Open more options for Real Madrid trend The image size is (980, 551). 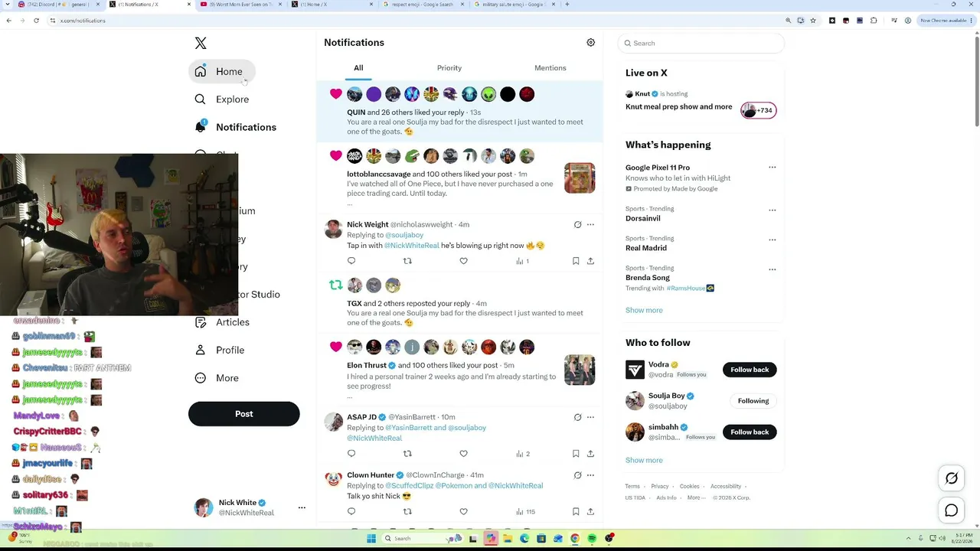click(x=772, y=240)
